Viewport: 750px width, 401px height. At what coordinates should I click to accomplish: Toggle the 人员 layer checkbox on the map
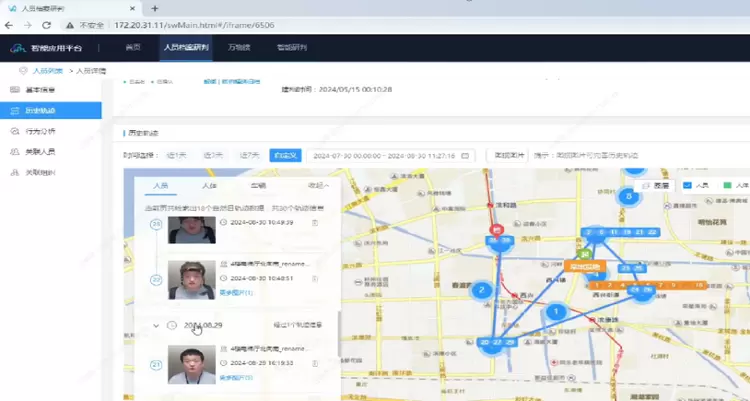(687, 186)
